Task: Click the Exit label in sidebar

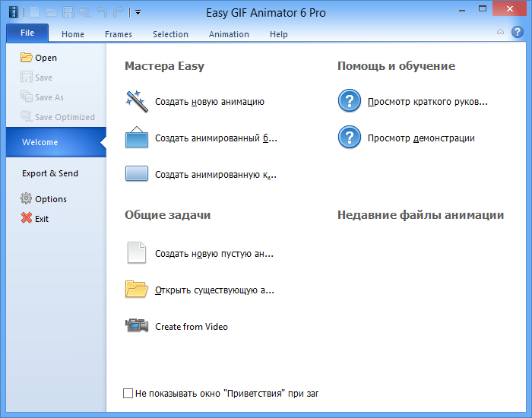Action: [42, 219]
